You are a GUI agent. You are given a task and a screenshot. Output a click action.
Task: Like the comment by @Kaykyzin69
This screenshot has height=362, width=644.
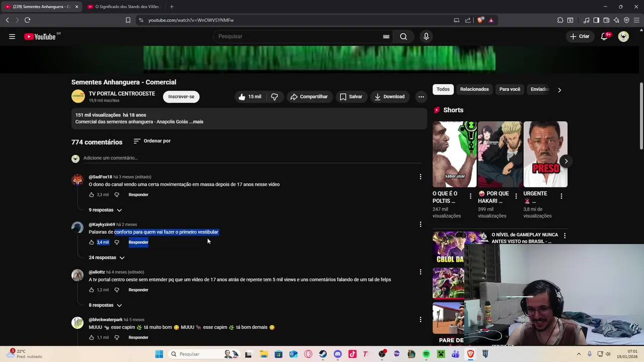[92, 242]
